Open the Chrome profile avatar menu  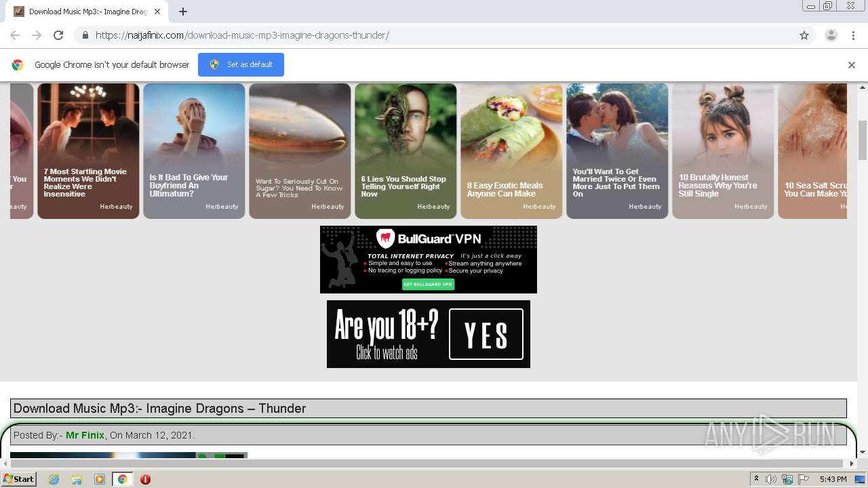[x=831, y=35]
